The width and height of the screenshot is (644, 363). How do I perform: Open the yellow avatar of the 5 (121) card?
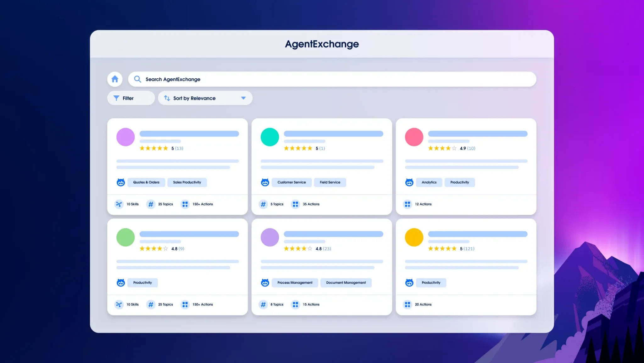pos(414,237)
